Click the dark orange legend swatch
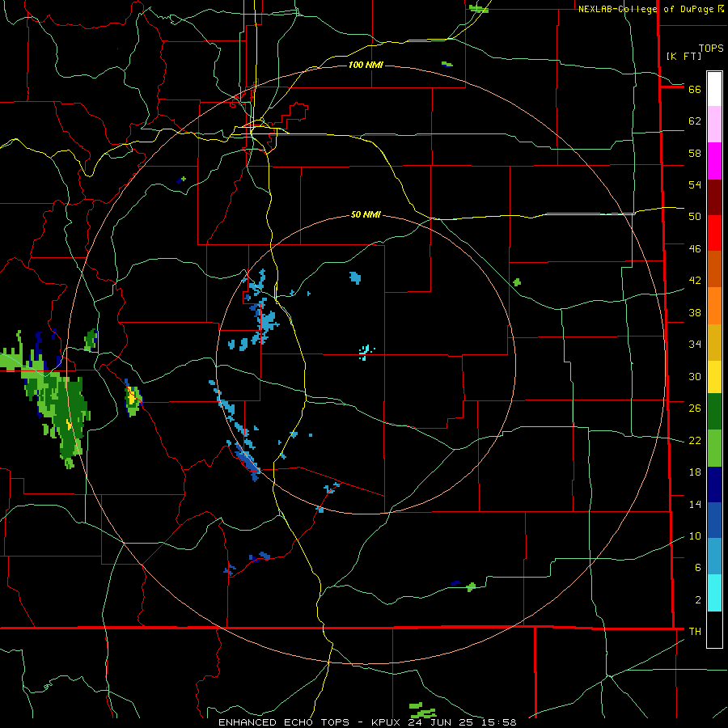This screenshot has width=728, height=728. tap(714, 269)
